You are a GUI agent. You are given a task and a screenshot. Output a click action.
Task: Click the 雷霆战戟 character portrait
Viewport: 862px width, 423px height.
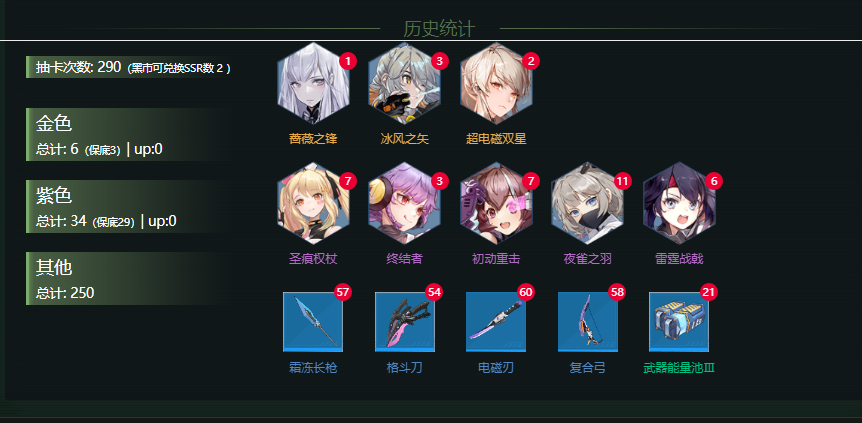pos(679,203)
